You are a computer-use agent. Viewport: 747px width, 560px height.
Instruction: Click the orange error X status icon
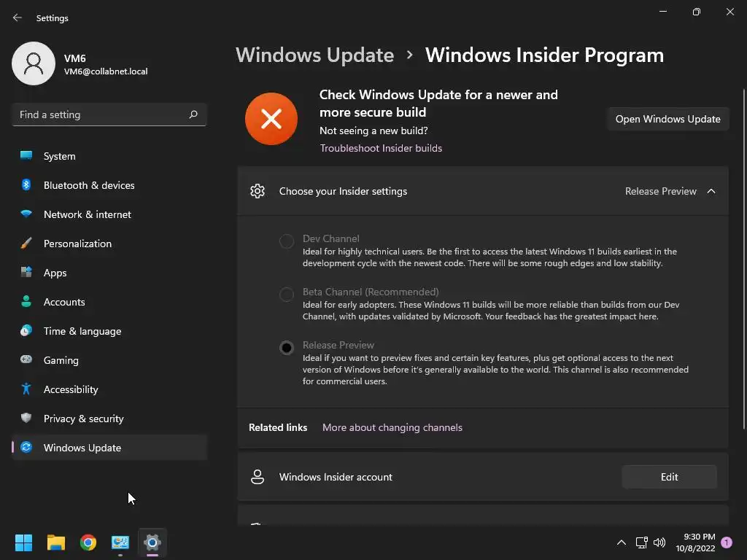coord(271,119)
